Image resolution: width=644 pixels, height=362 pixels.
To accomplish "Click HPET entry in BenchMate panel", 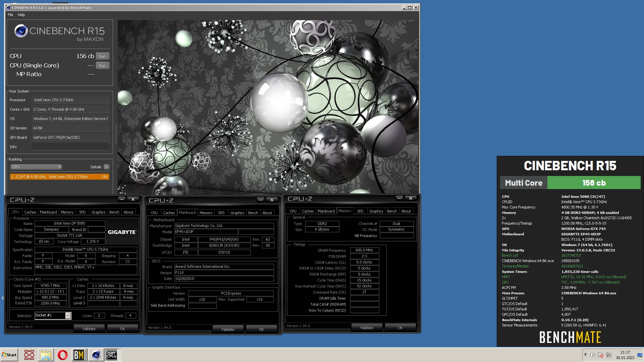I will [506, 277].
